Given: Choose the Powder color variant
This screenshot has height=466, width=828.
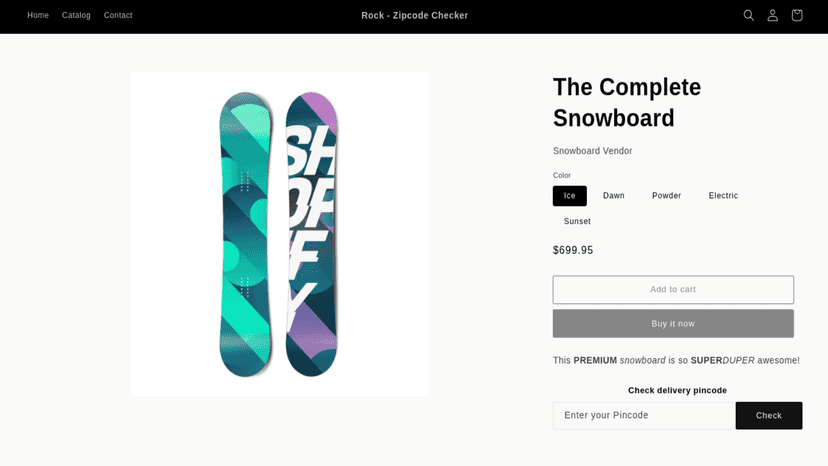Looking at the screenshot, I should pyautogui.click(x=666, y=196).
